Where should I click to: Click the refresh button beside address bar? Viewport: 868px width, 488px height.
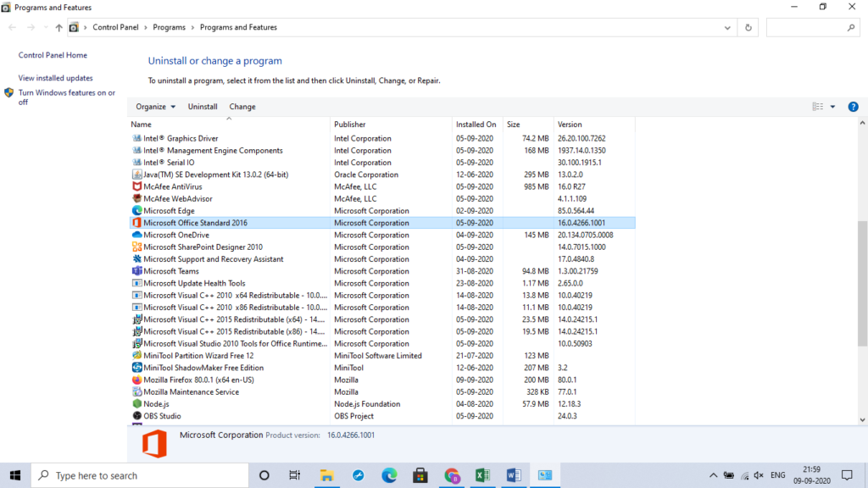coord(748,27)
